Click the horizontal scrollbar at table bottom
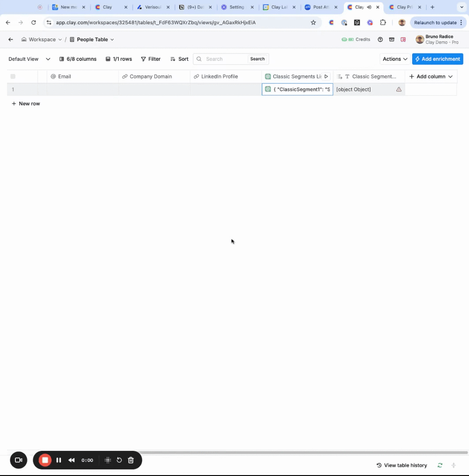Viewport: 469px width, 476px height. [304, 452]
